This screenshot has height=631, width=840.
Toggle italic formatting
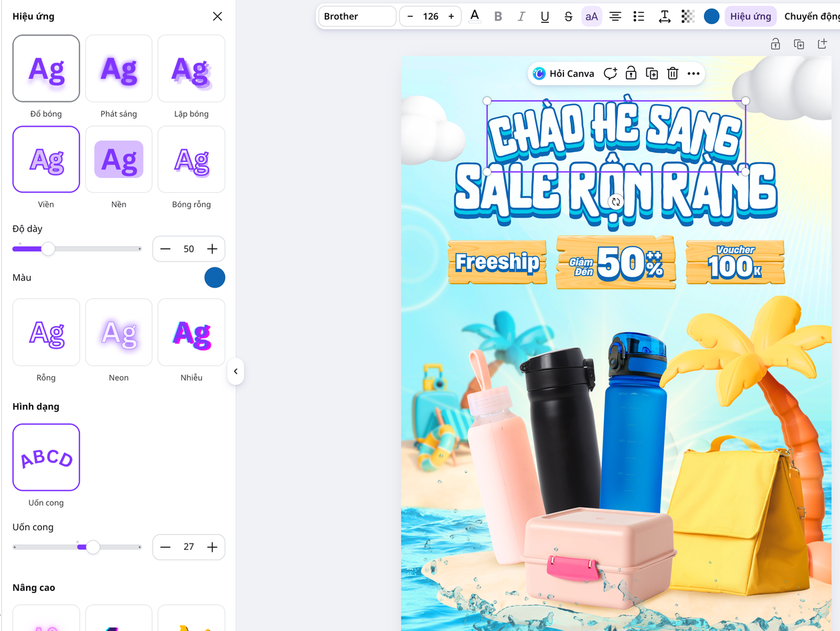521,16
